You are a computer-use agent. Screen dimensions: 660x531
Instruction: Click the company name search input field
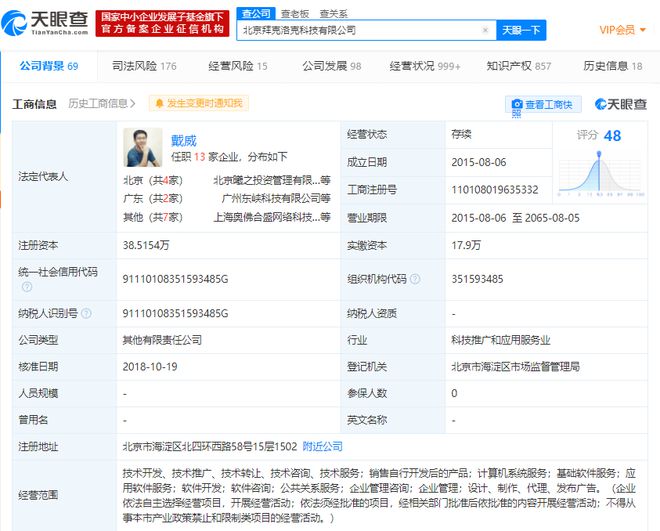pos(360,31)
